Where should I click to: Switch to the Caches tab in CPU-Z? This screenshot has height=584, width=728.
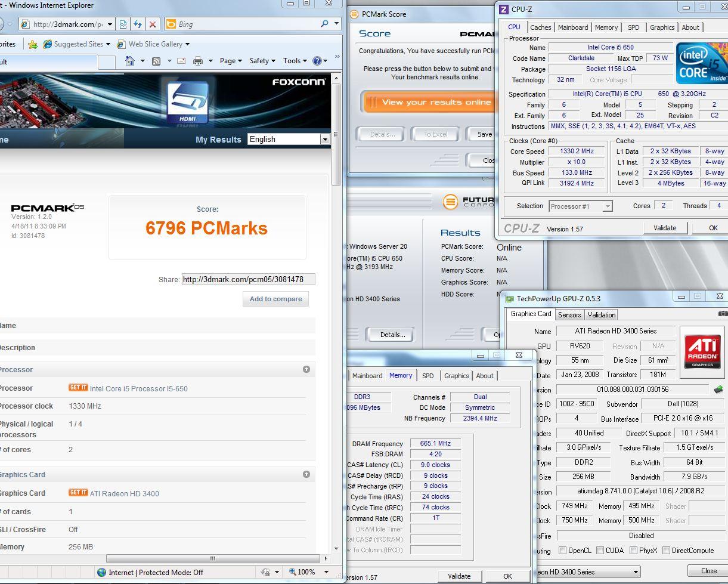pos(541,27)
